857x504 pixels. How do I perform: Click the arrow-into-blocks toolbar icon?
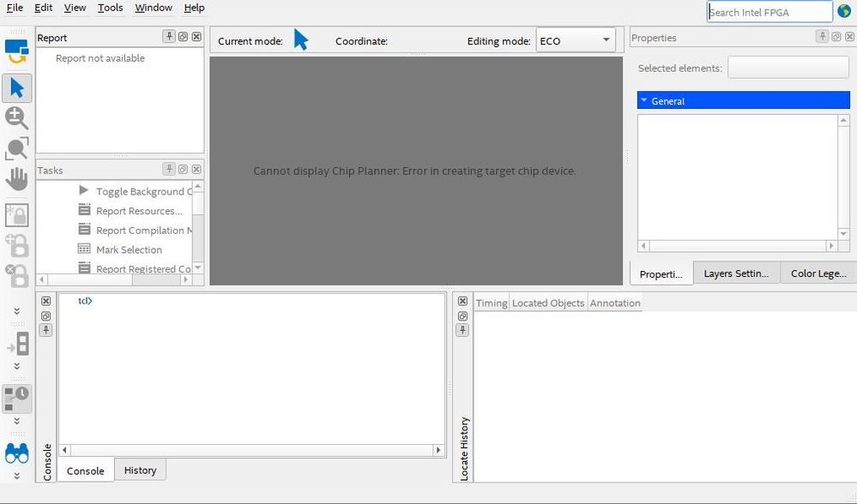tap(18, 345)
